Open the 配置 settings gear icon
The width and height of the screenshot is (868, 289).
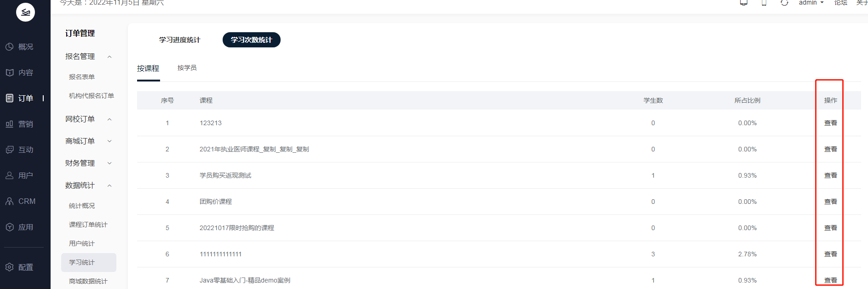point(10,267)
